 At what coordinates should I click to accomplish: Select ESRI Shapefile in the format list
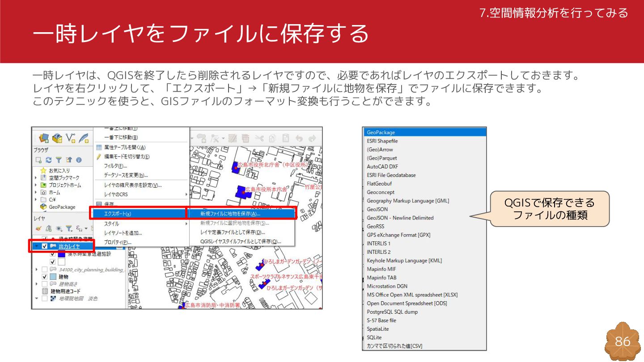[424, 141]
